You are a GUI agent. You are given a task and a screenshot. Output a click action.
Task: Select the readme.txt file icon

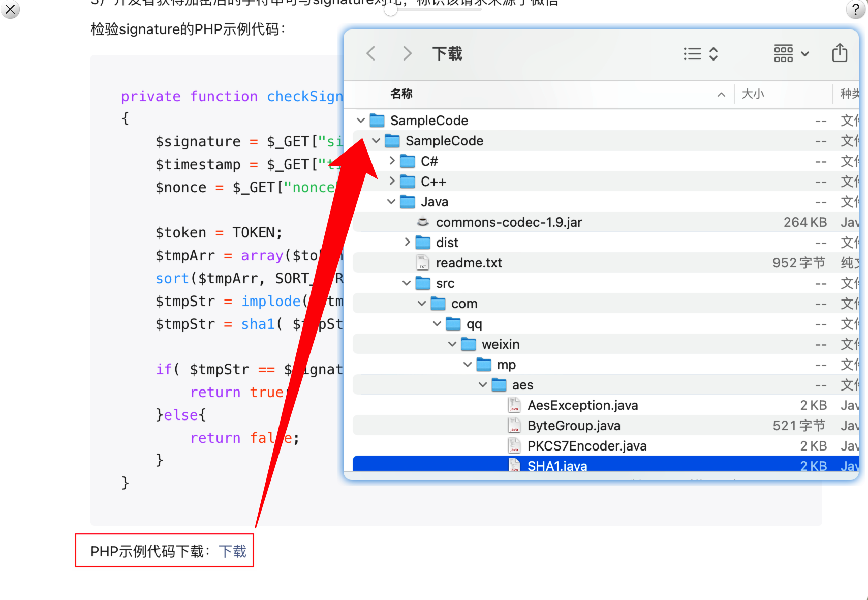pos(423,263)
